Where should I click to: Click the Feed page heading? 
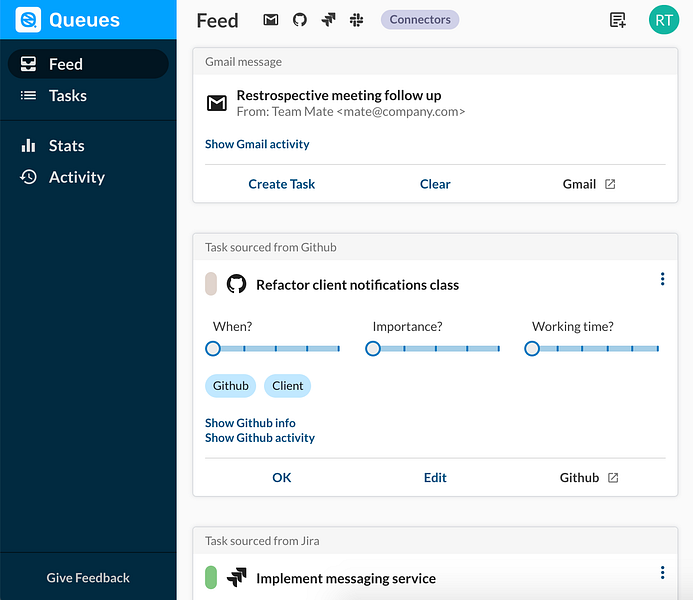[217, 20]
